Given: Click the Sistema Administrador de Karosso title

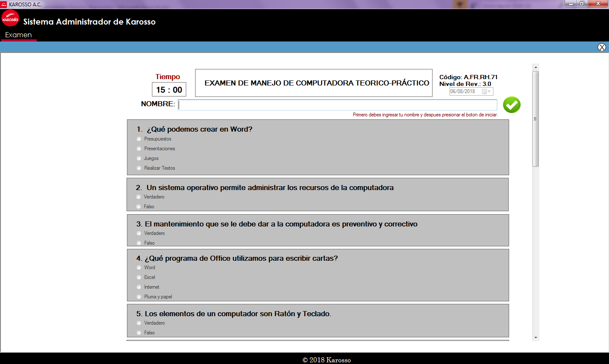Looking at the screenshot, I should [x=89, y=22].
